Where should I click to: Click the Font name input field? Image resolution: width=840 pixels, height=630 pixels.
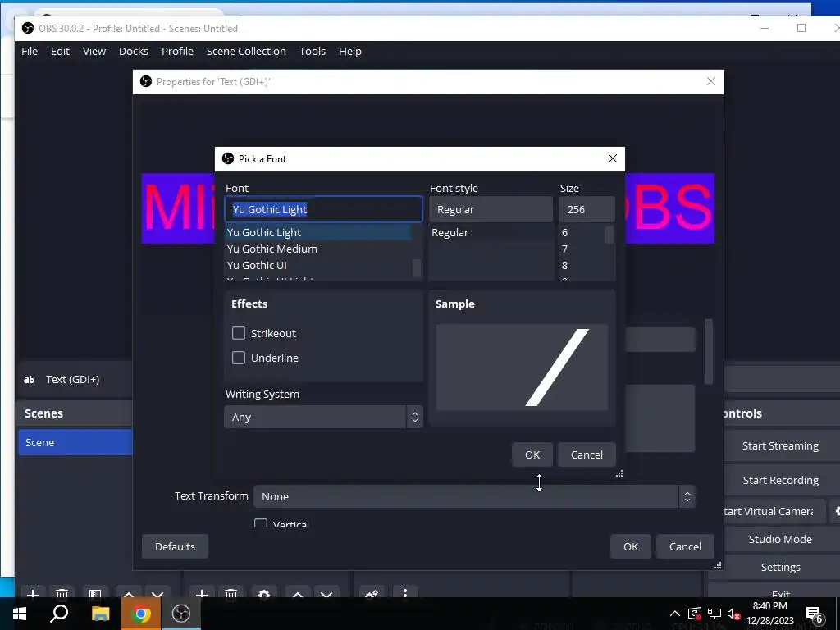pyautogui.click(x=323, y=209)
